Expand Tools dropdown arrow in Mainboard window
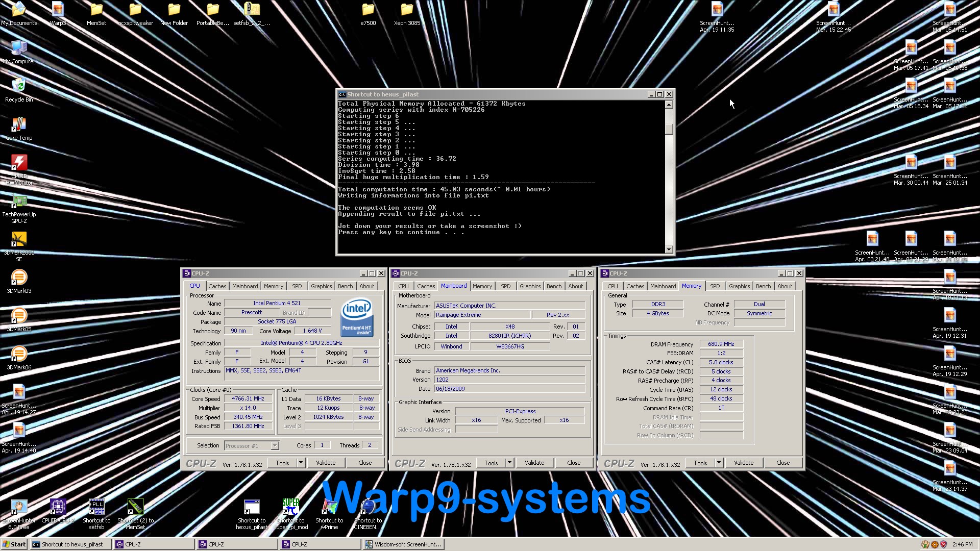 click(509, 463)
